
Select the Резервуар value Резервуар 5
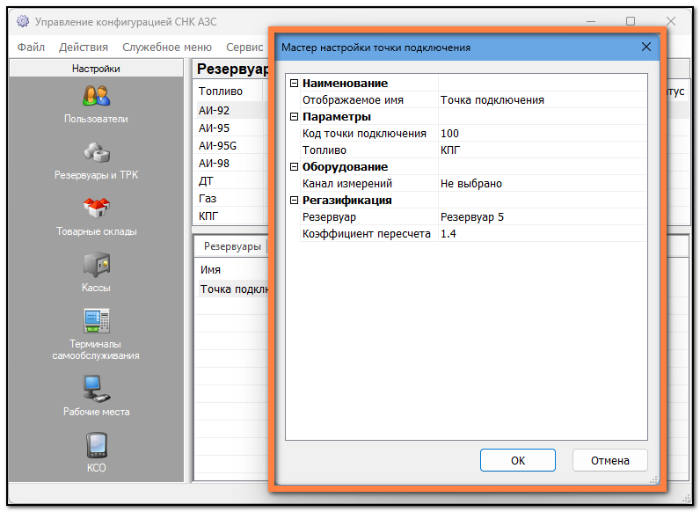pyautogui.click(x=542, y=217)
